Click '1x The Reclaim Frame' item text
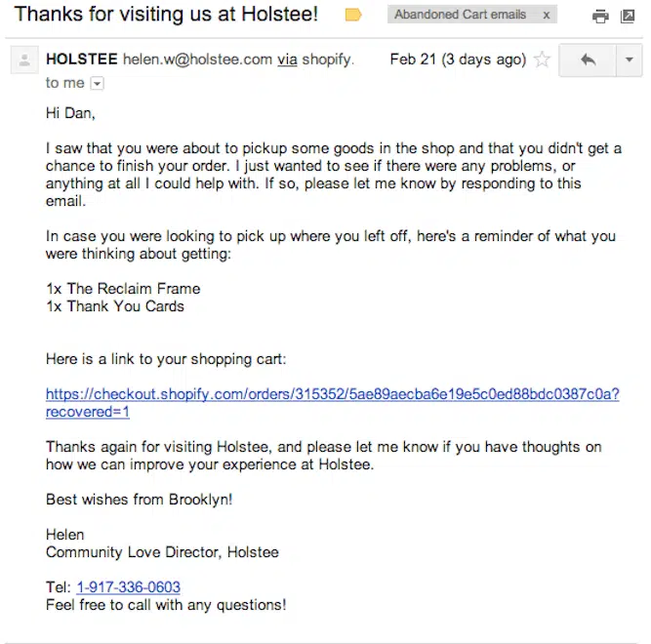This screenshot has height=644, width=651. click(123, 289)
